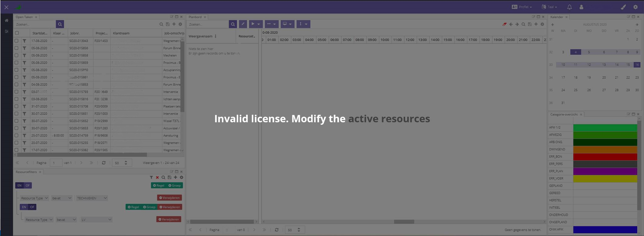Click the red eraser icon in Planbord
The image size is (644, 236).
tap(504, 24)
